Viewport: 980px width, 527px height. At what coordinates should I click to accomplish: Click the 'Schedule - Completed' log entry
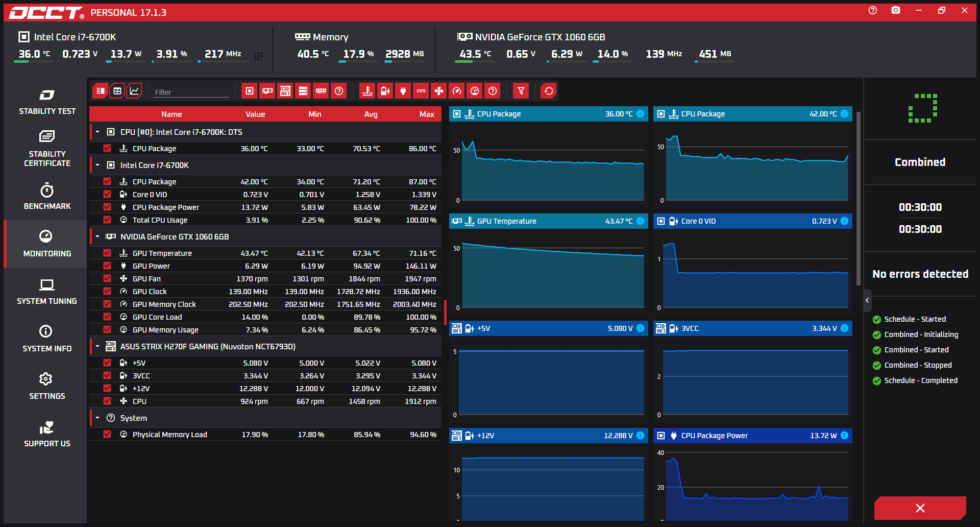[921, 380]
